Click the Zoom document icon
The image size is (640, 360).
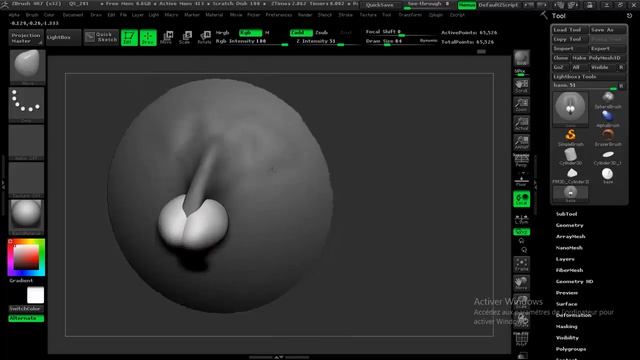(x=522, y=105)
